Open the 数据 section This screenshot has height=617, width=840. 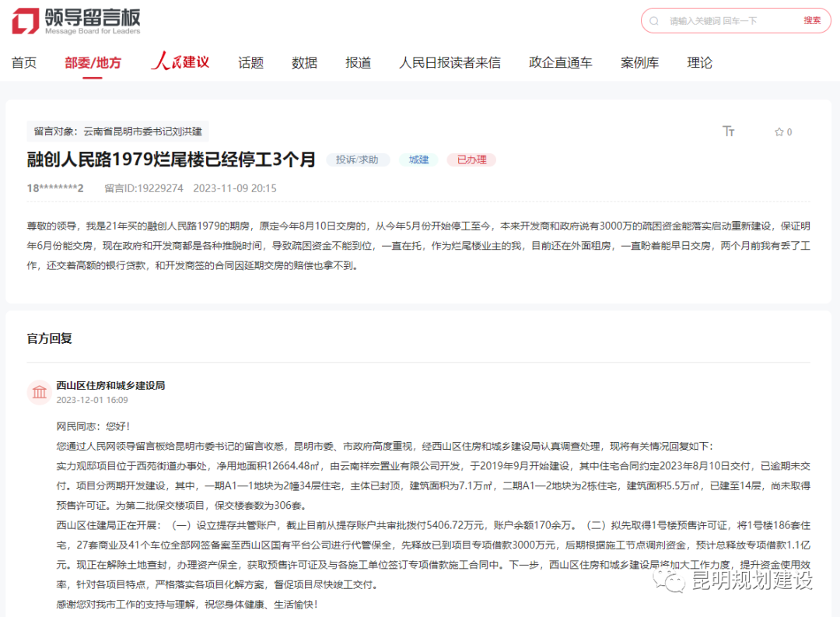point(304,62)
